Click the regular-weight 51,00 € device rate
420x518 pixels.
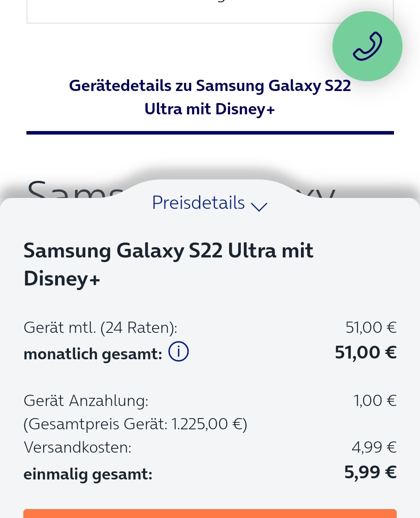pos(371,327)
